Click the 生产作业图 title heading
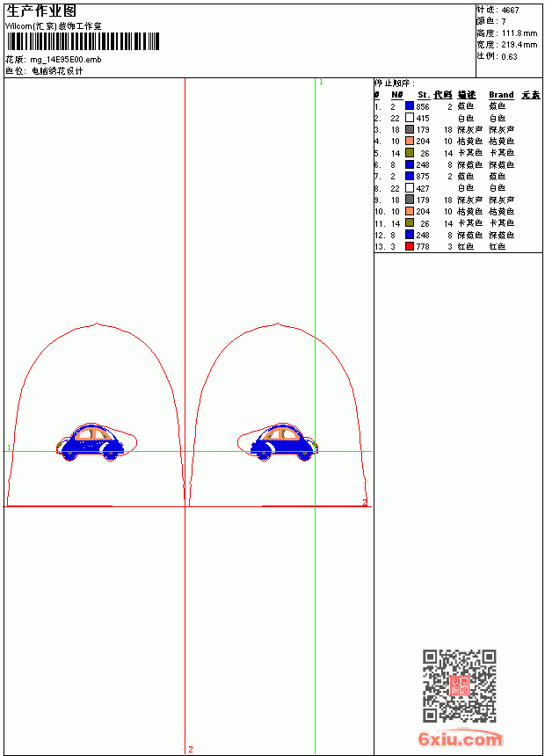 41,11
